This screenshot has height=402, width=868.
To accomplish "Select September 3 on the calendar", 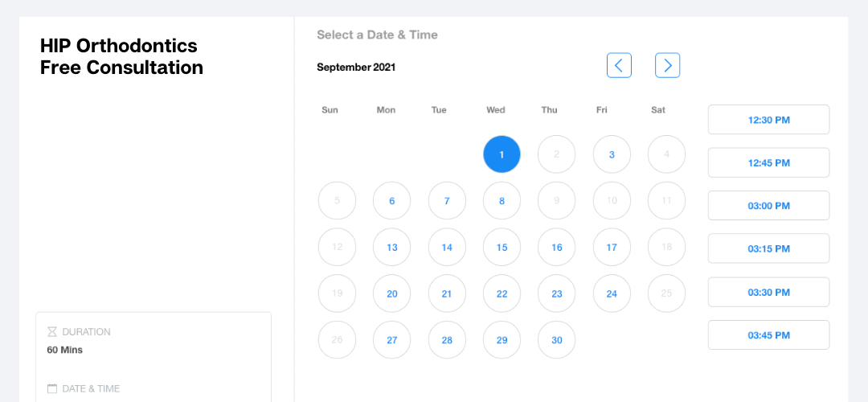I will pos(612,154).
